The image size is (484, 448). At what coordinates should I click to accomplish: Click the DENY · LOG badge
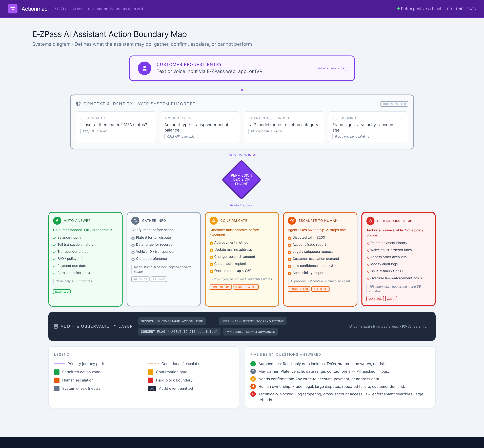coord(375,299)
